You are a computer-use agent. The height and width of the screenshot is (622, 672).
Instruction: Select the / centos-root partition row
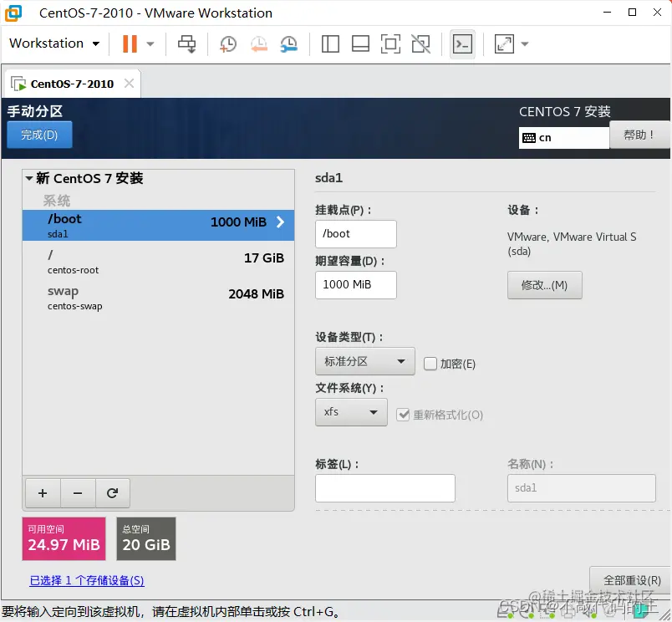(158, 262)
